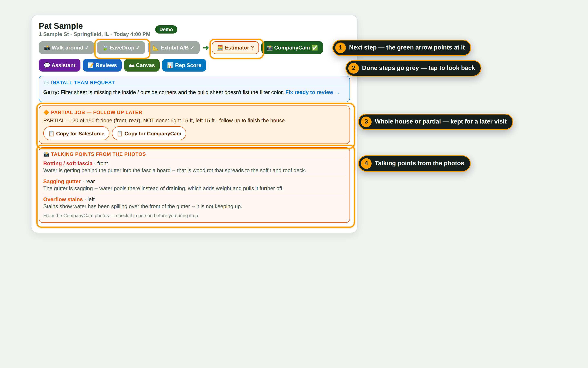
Task: Open the Estimator step
Action: tap(235, 48)
